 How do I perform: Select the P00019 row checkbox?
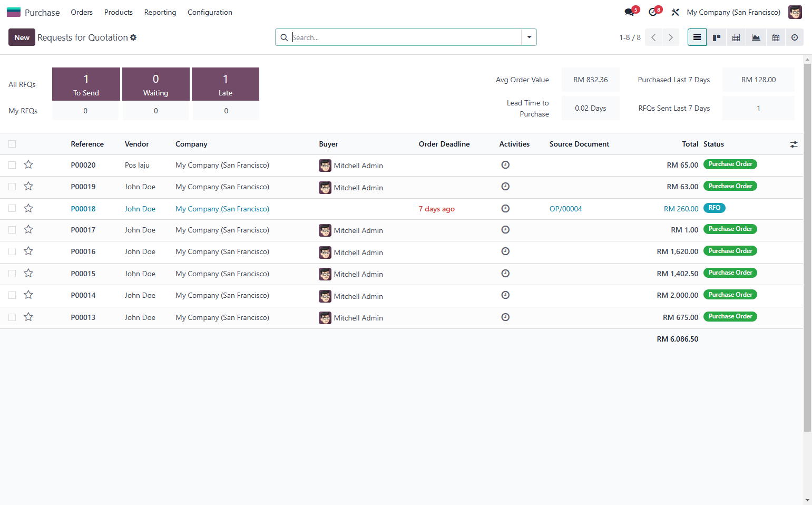tap(12, 187)
